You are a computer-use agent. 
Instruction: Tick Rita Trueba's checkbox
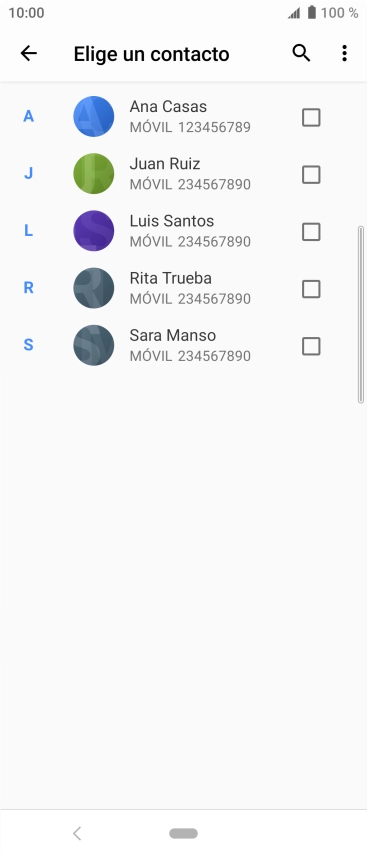coord(311,289)
